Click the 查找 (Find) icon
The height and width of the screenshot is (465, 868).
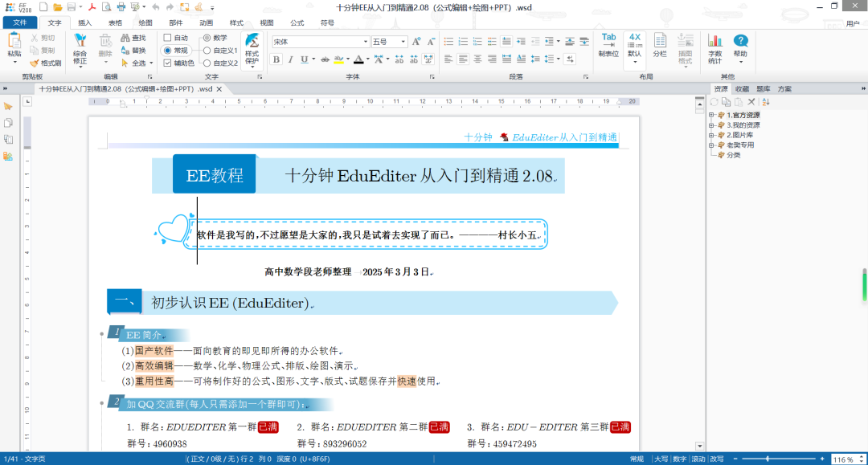133,38
